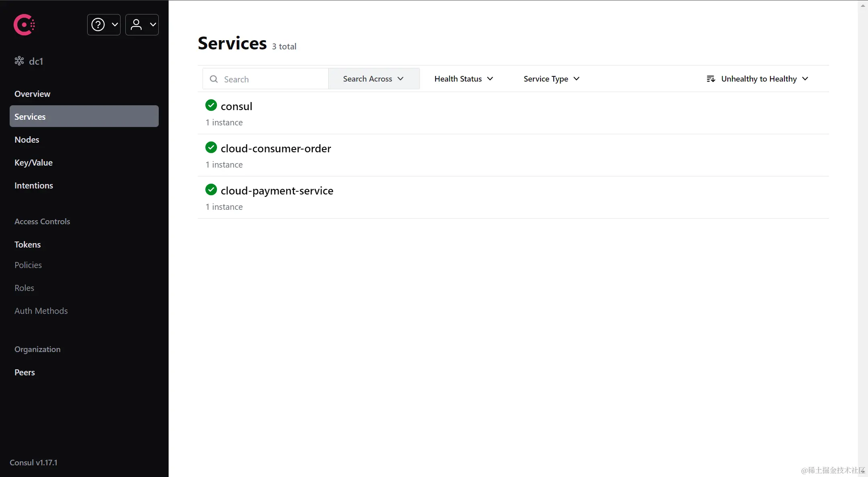Image resolution: width=868 pixels, height=477 pixels.
Task: Click the search magnifier icon
Action: click(214, 79)
